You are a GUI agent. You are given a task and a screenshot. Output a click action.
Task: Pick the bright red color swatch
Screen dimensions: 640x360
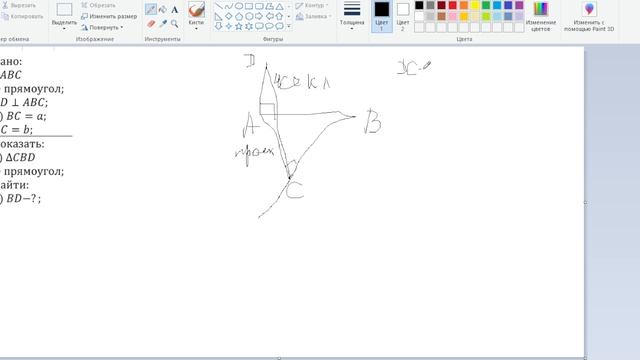coord(453,5)
